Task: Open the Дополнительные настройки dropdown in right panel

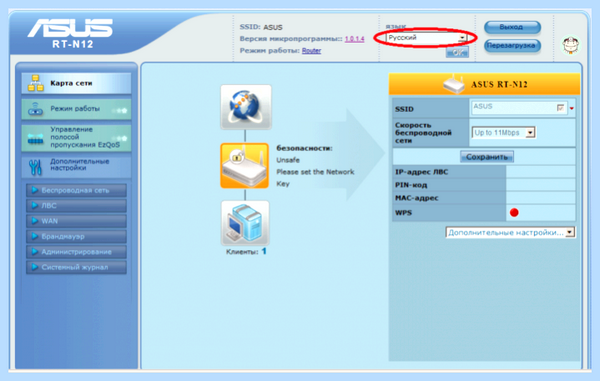Action: point(510,233)
